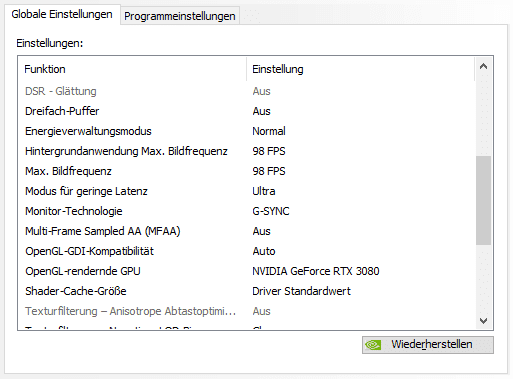Select the OpenGL-rendernde GPU row

247,271
